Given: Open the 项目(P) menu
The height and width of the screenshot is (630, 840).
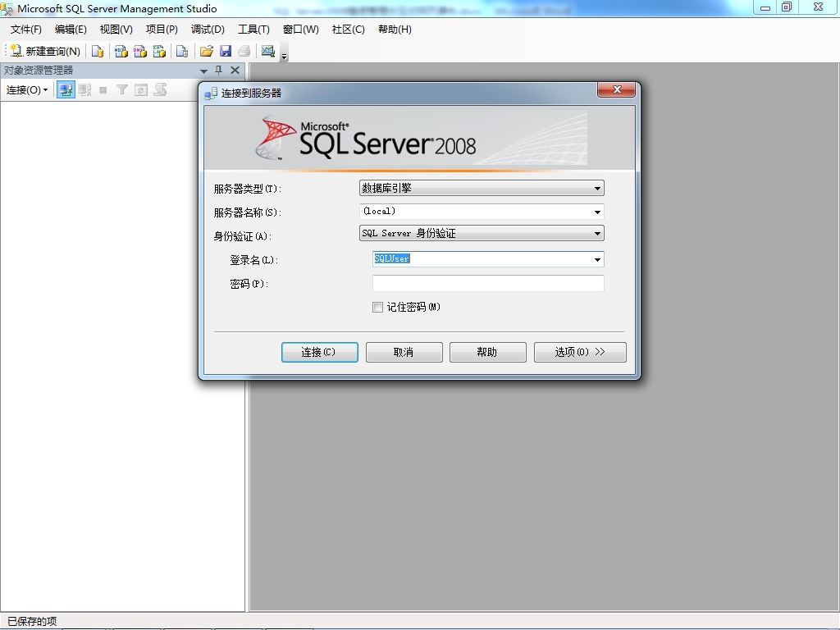Looking at the screenshot, I should click(x=162, y=30).
